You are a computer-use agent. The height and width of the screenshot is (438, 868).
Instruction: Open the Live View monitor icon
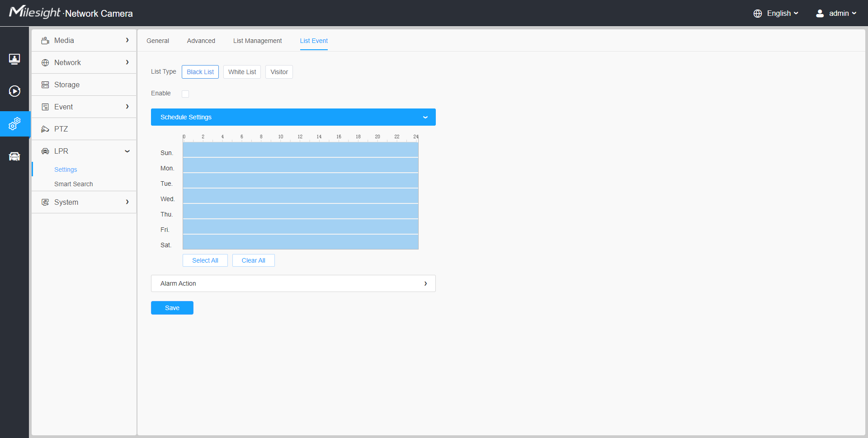(x=14, y=59)
